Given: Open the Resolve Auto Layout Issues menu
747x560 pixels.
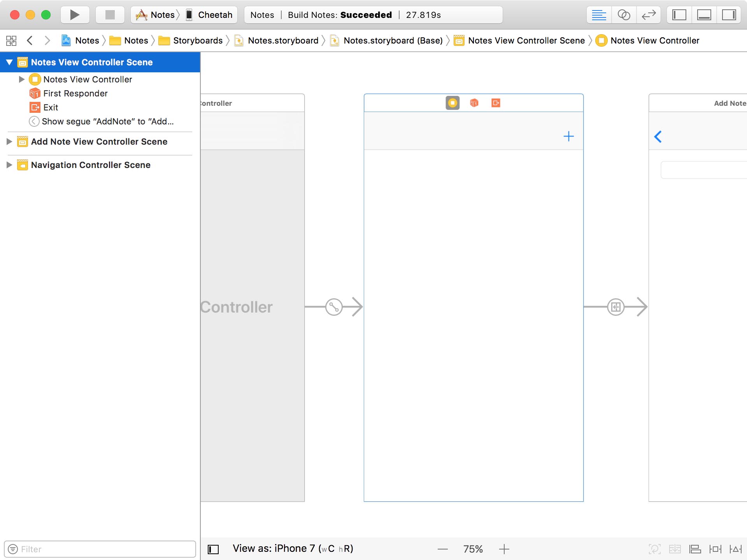Looking at the screenshot, I should point(735,549).
